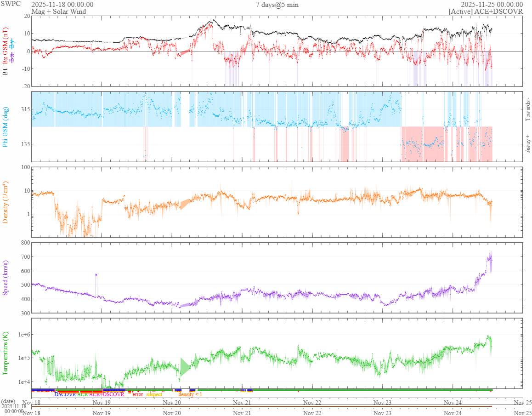Viewport: 532px width, 416px height.
Task: Click the SWPC title in the corner
Action: point(11,4)
